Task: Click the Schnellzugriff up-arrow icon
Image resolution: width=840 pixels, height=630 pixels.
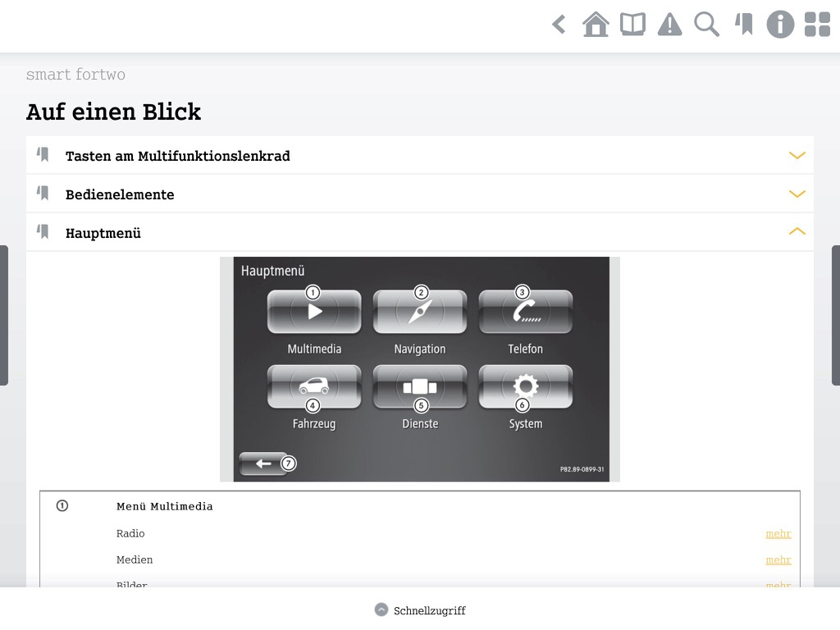Action: pos(381,609)
